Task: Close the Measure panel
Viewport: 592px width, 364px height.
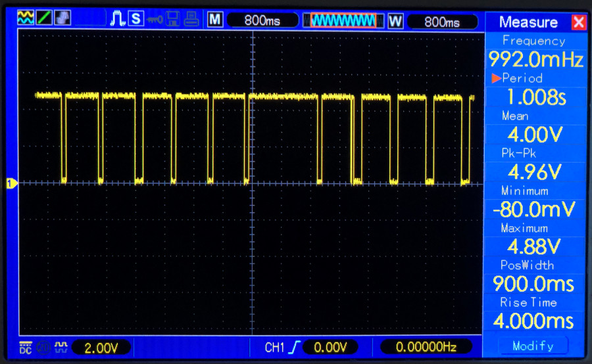Action: (578, 22)
